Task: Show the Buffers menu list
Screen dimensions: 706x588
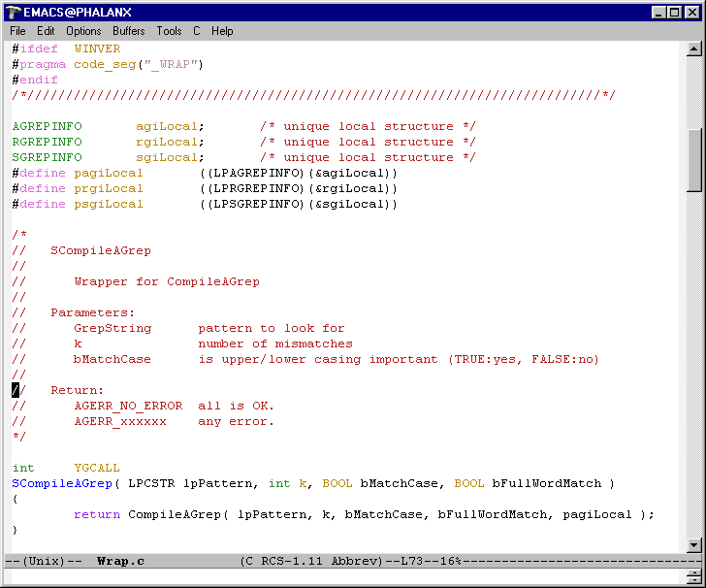Action: pyautogui.click(x=128, y=31)
